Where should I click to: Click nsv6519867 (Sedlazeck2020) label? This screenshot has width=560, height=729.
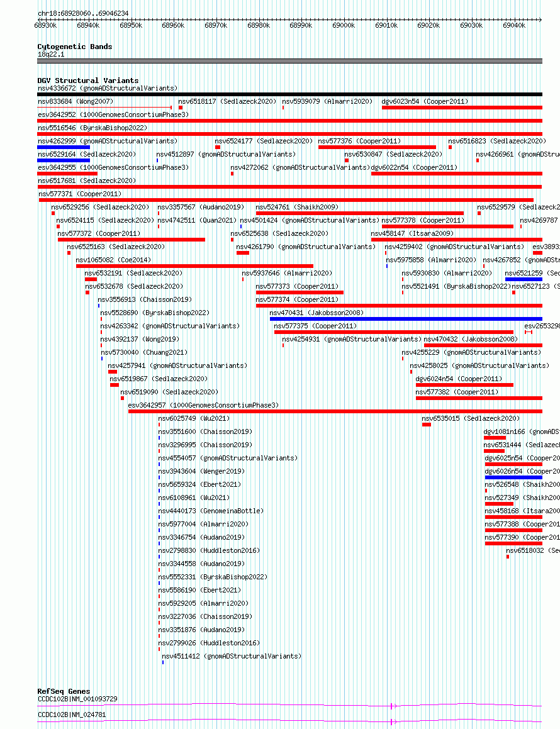coord(159,379)
